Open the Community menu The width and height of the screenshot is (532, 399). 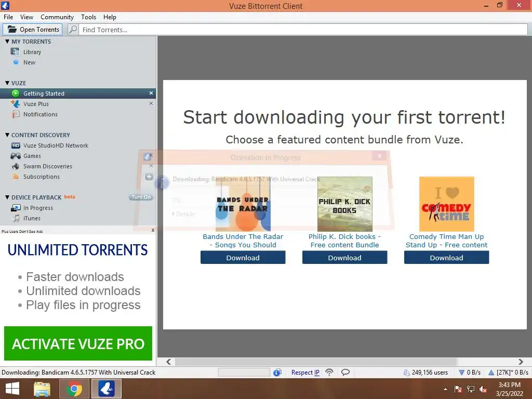point(57,17)
